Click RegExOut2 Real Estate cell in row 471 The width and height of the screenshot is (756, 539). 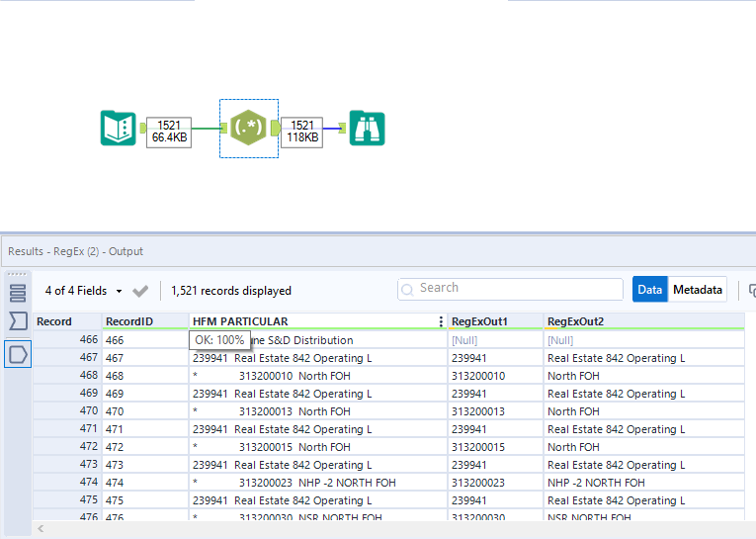pos(644,429)
